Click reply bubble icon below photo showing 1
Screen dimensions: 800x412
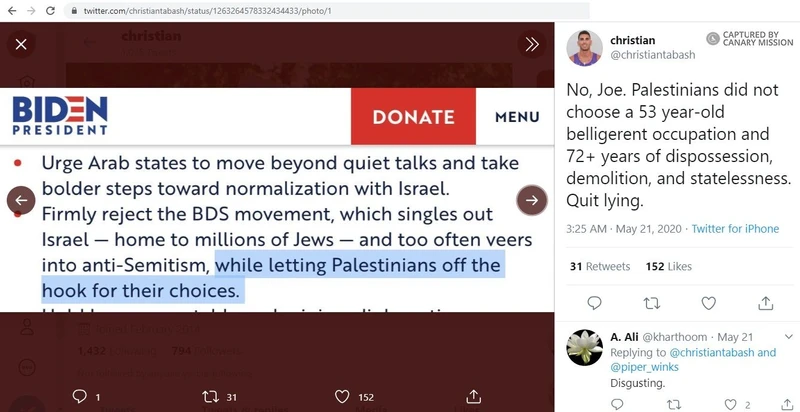pos(80,396)
